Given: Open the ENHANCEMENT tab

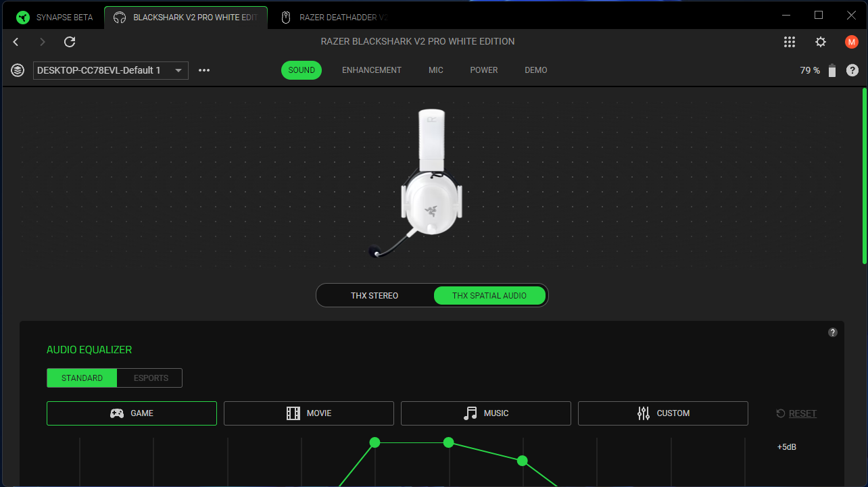Looking at the screenshot, I should (x=372, y=70).
